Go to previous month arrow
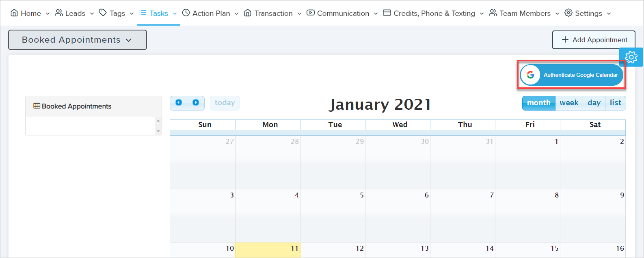This screenshot has width=644, height=258. coord(179,103)
